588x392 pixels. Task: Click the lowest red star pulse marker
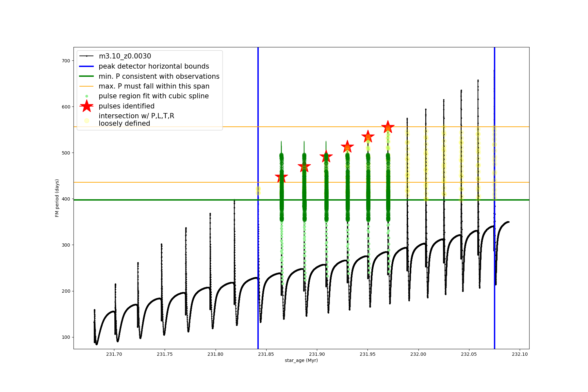pos(281,178)
